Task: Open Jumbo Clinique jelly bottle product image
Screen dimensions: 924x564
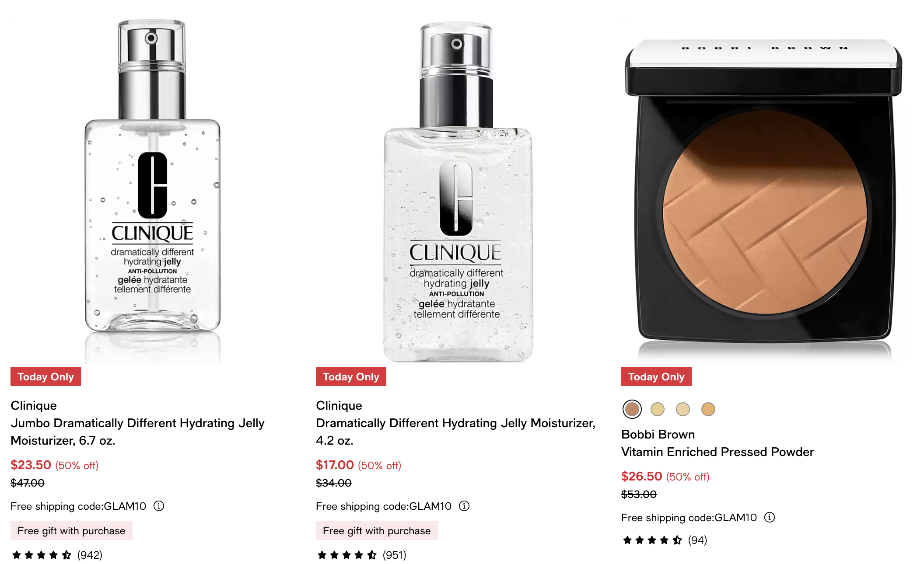Action: point(153,190)
